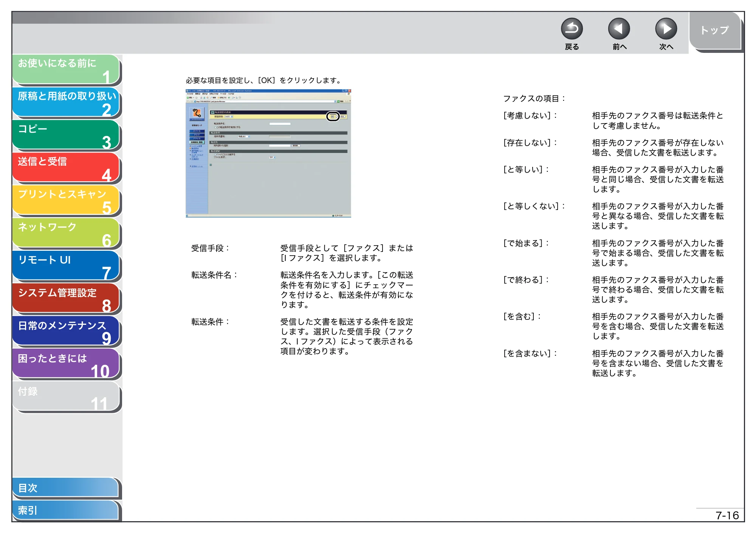Click the term [を含む]：
This screenshot has height=534, width=756.
point(522,316)
